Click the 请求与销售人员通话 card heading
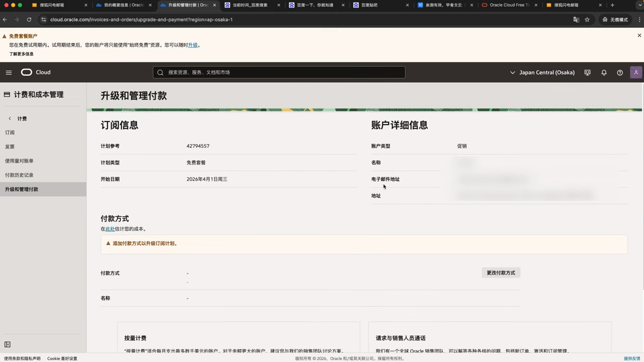The height and width of the screenshot is (362, 644). point(400,338)
